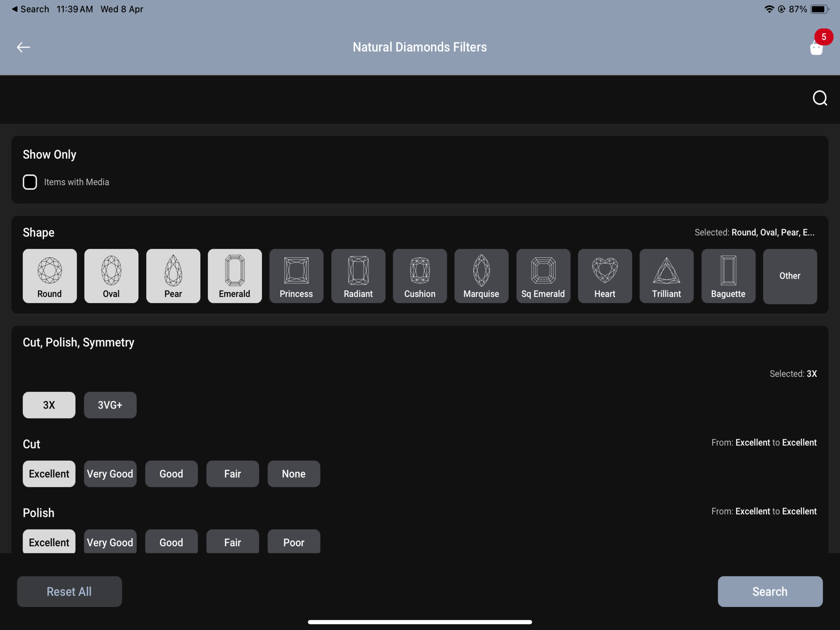Viewport: 840px width, 630px height.
Task: Tap the Selected shapes summary text
Action: pyautogui.click(x=754, y=233)
